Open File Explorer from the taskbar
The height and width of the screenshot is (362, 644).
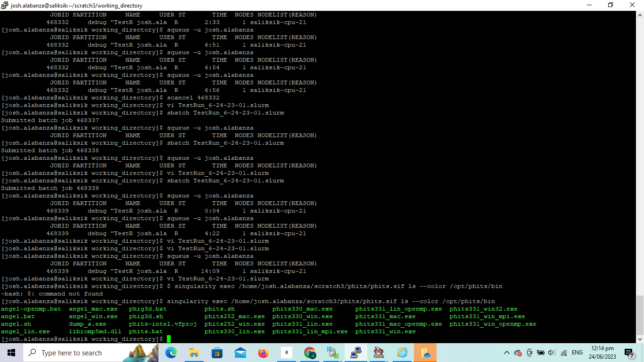click(194, 353)
